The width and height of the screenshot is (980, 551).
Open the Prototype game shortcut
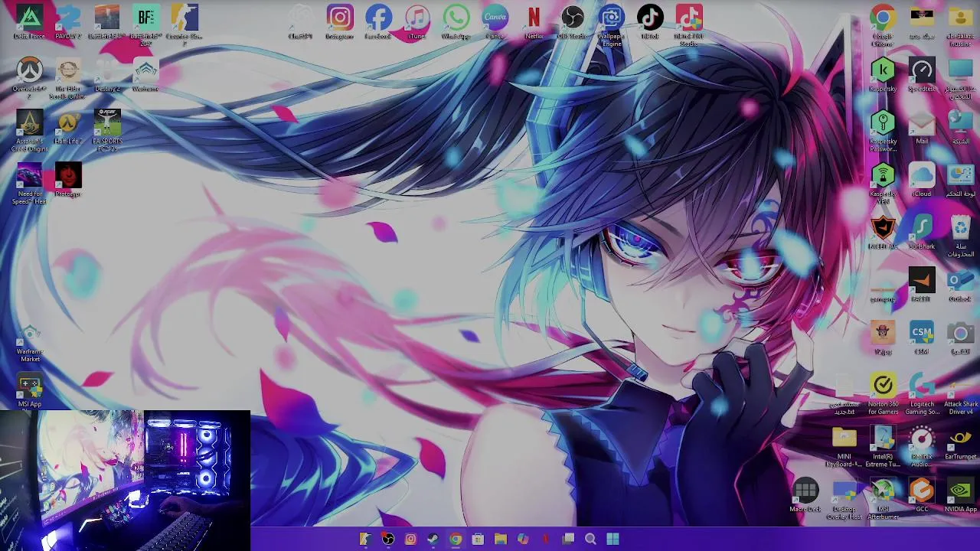68,181
